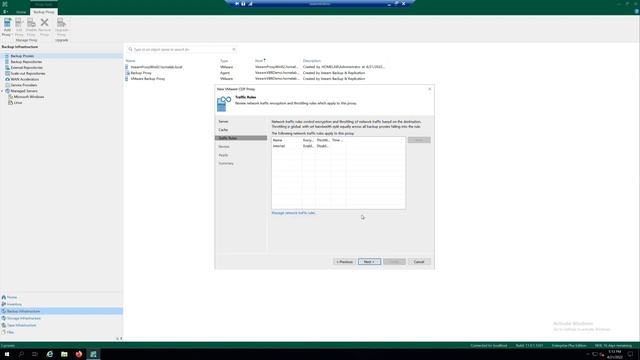Select the Traffic Rules wizard step
This screenshot has width=640, height=360.
click(241, 138)
